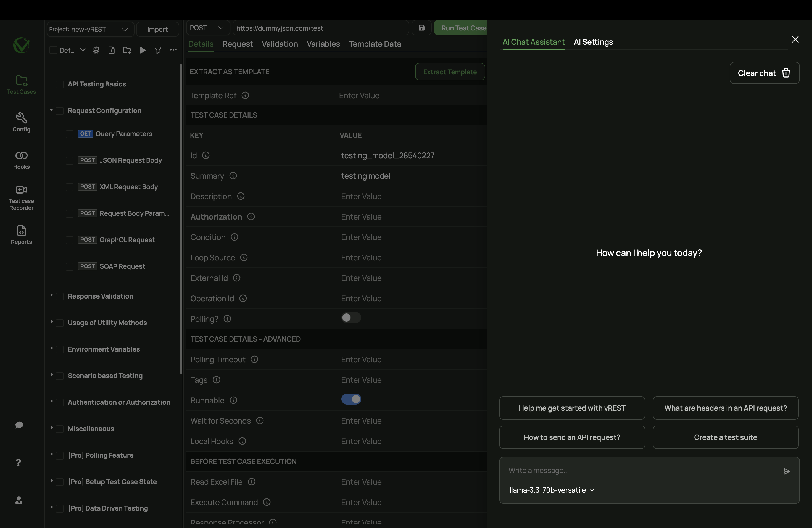Image resolution: width=812 pixels, height=528 pixels.
Task: Switch to the Variables tab
Action: 323,44
